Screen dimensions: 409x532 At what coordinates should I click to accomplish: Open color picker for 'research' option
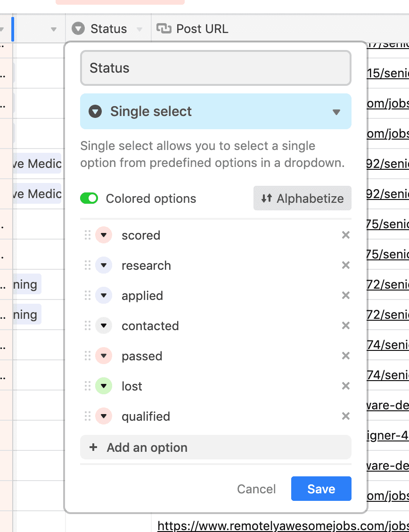(x=104, y=266)
